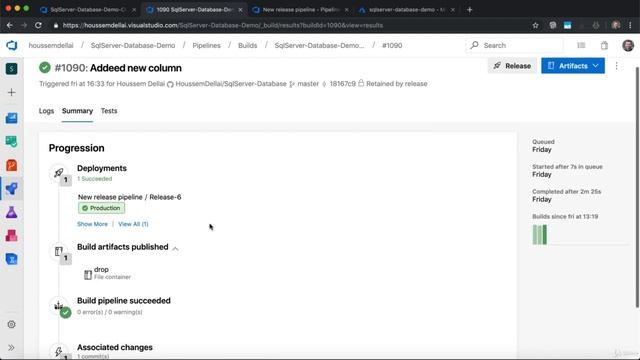Open the #1090 breadcrumb
640x360 pixels.
(392, 45)
